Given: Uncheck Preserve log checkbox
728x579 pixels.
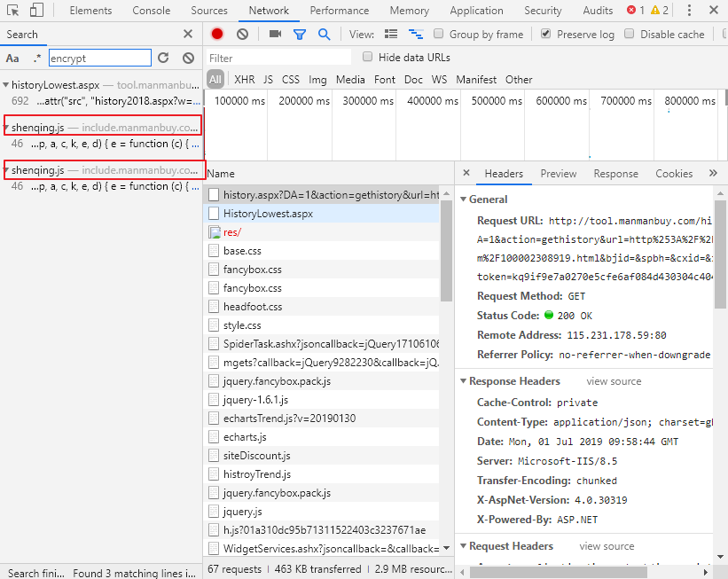Looking at the screenshot, I should (546, 34).
